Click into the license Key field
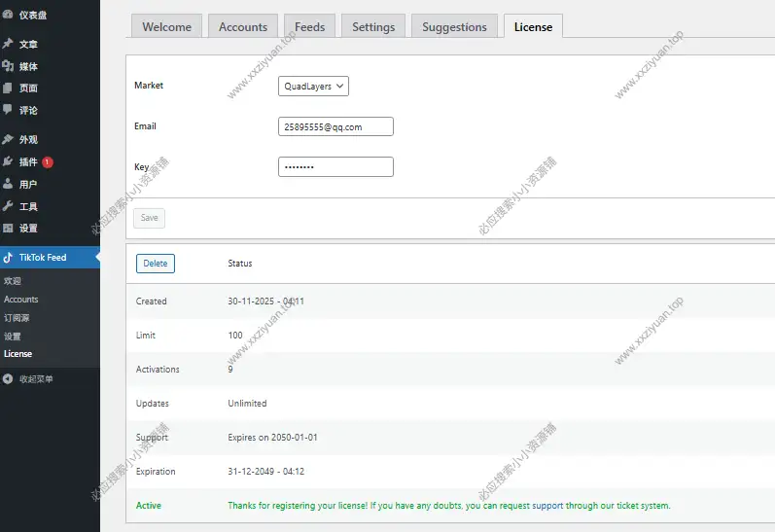The width and height of the screenshot is (775, 532). coord(335,167)
